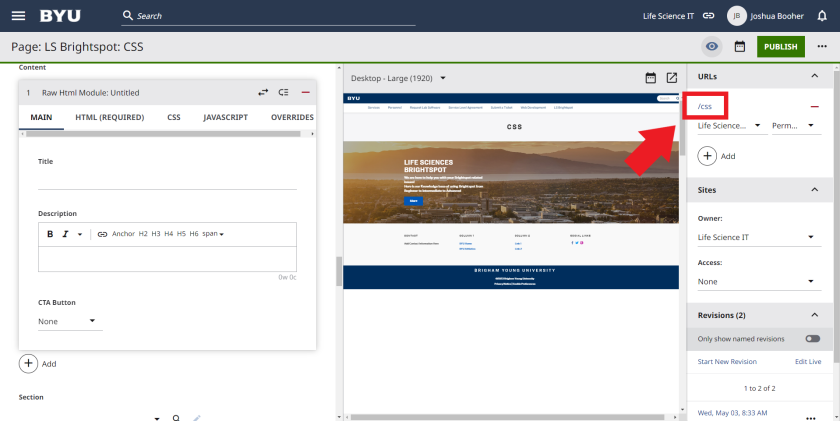Switch to the CSS tab
This screenshot has width=840, height=421.
point(174,117)
